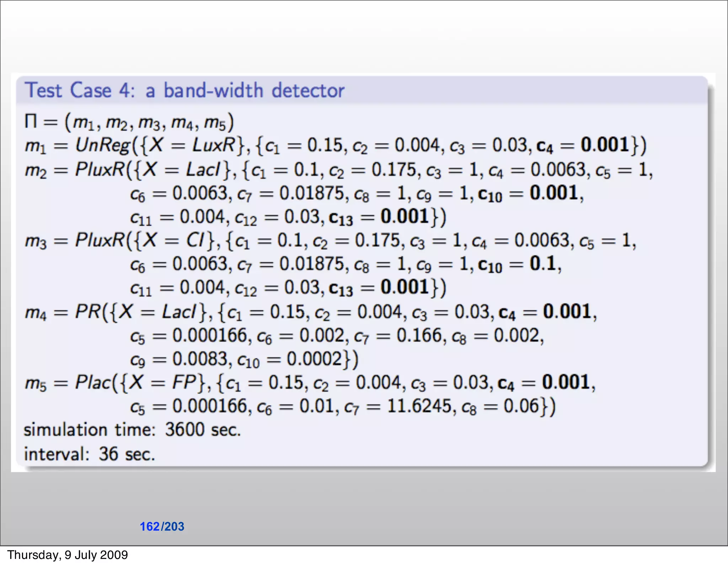Screen dimensions: 728x566
Task: Click the LuxR value in m1 definition
Action: coord(214,145)
